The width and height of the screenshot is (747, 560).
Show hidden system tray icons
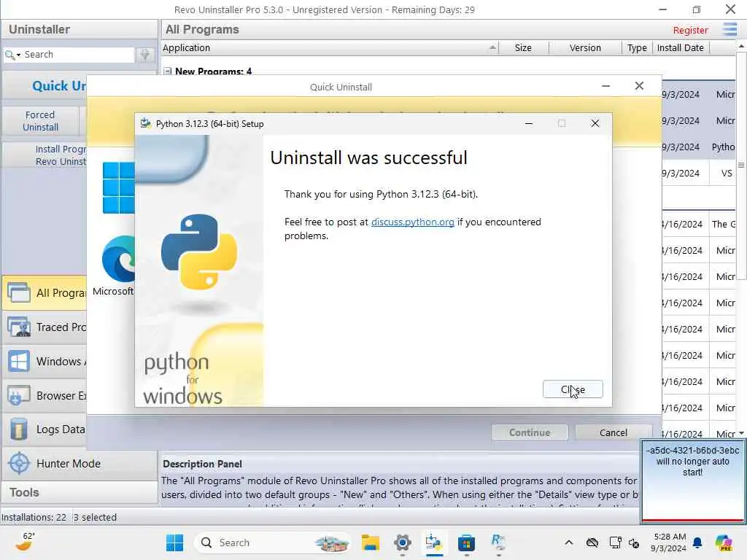coord(569,542)
